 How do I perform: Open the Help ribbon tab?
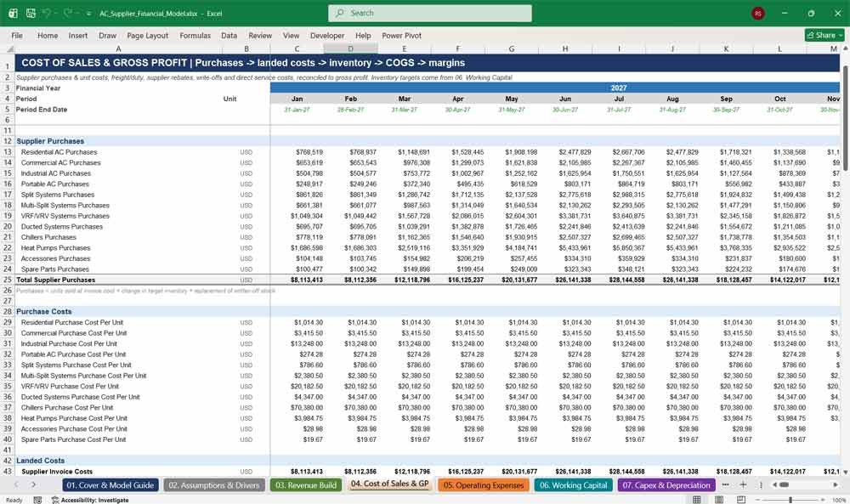[x=363, y=35]
